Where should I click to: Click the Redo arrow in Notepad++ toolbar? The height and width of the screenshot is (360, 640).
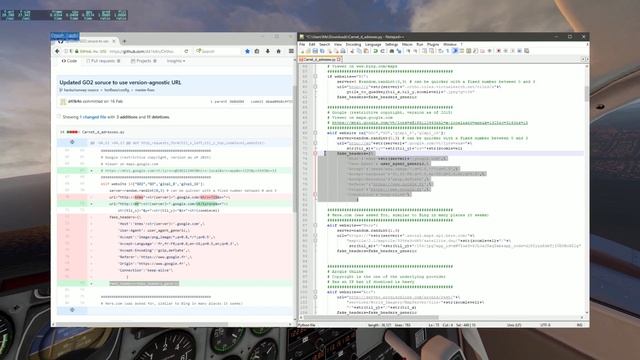coord(383,51)
